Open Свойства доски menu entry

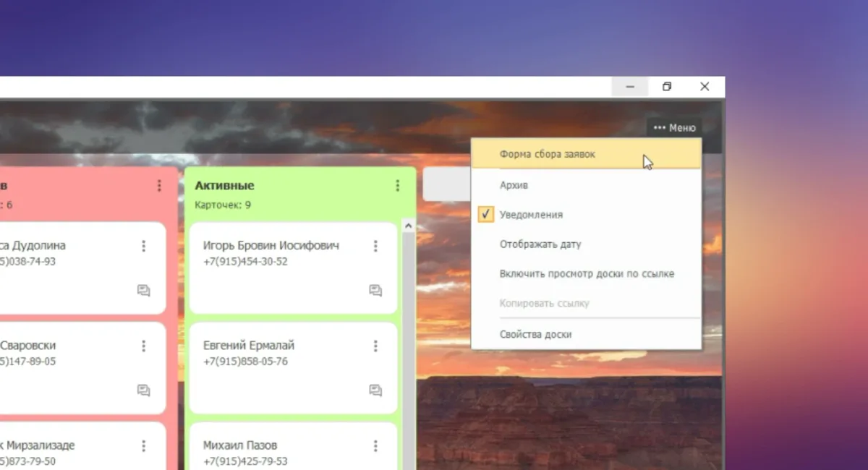click(x=535, y=334)
